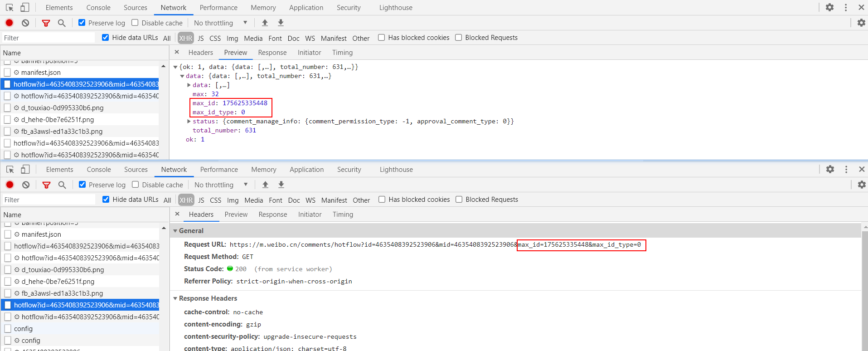
Task: Collapse the Response Headers section
Action: click(175, 298)
